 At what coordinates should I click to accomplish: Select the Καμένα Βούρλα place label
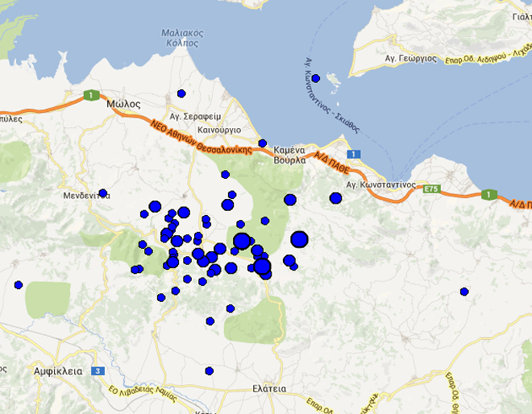289,155
